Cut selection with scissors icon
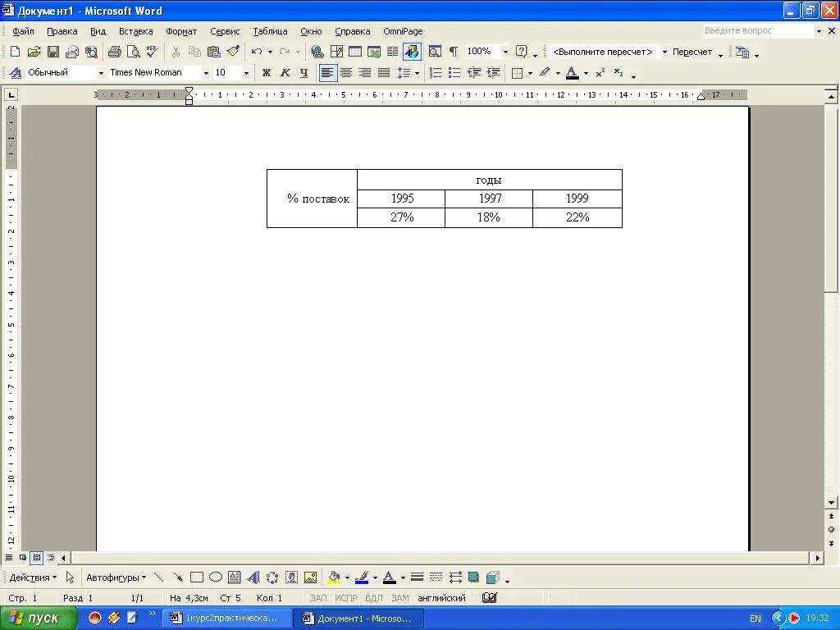 tap(176, 52)
